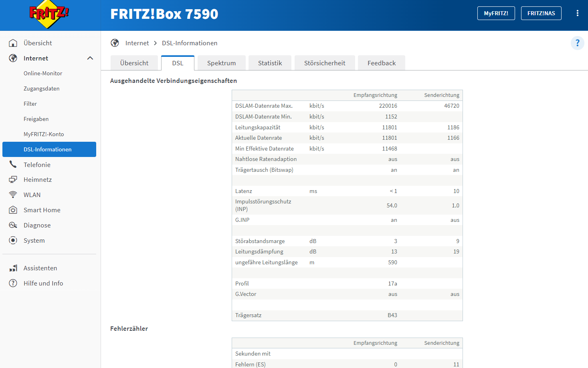The image size is (588, 368).
Task: Click the Assistenten icon
Action: click(13, 268)
